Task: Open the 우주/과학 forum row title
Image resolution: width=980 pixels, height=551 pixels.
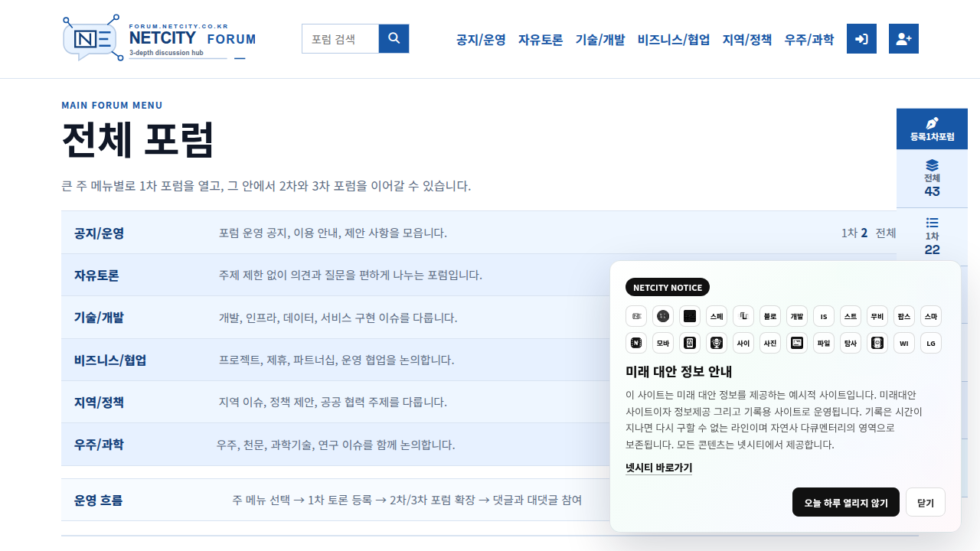Action: click(99, 444)
